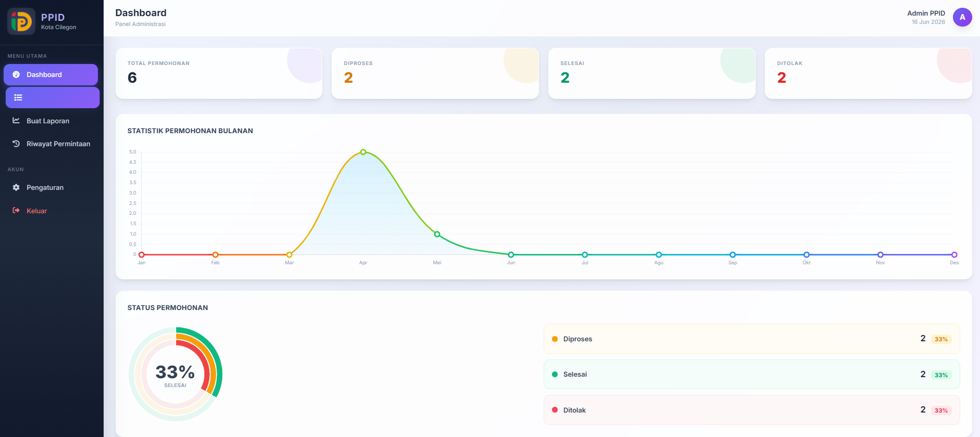Screen dimensions: 980x437
Task: Click the PPID logo icon
Action: [x=21, y=21]
